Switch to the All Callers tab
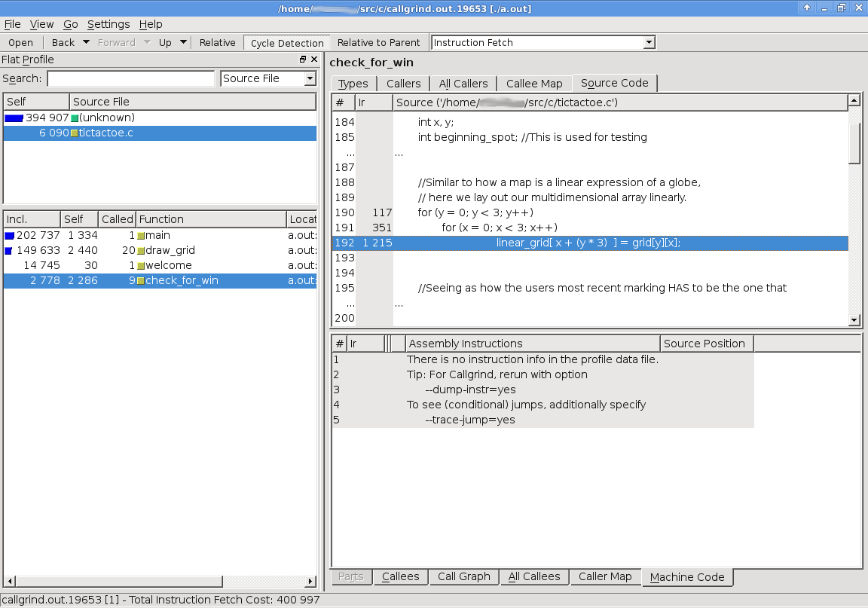 point(463,84)
